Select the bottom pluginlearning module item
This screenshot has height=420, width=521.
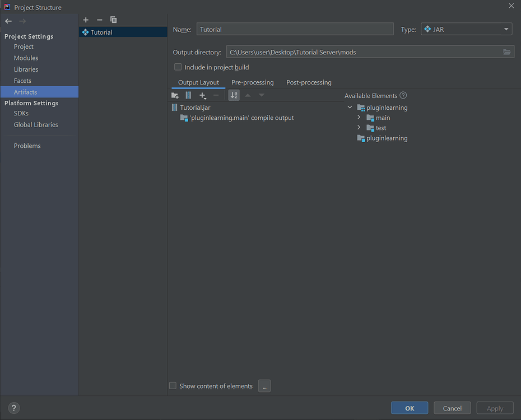383,138
